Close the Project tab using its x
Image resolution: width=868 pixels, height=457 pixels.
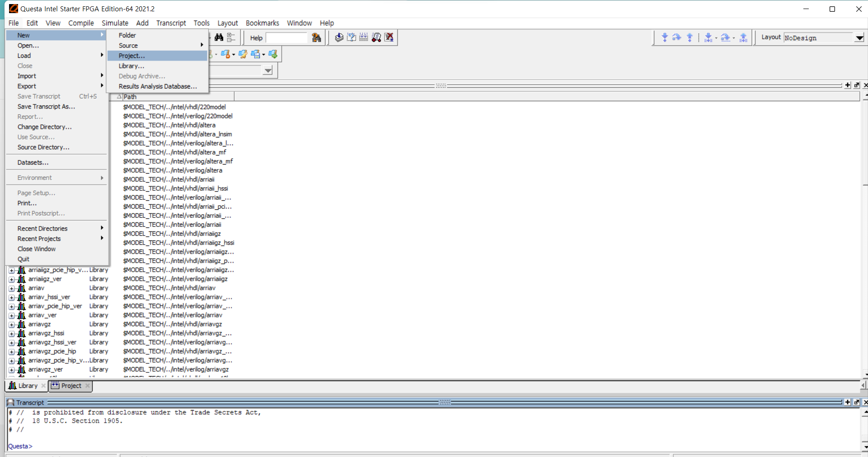tap(87, 386)
